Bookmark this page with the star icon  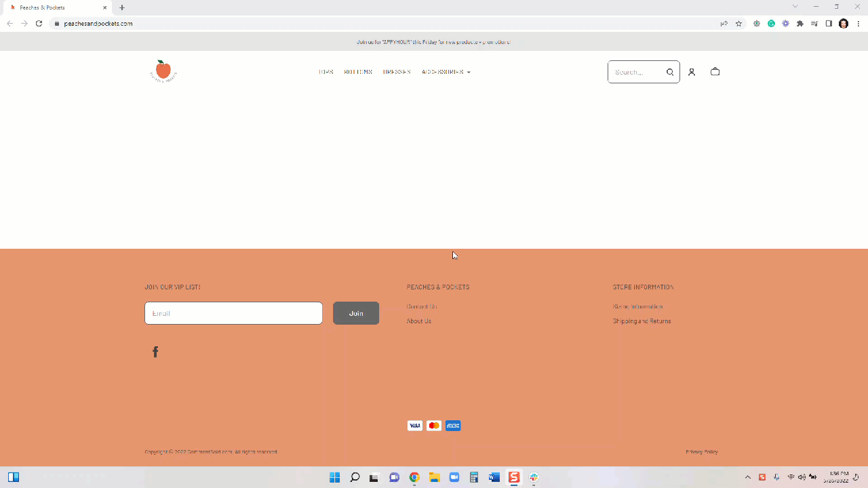tap(738, 24)
